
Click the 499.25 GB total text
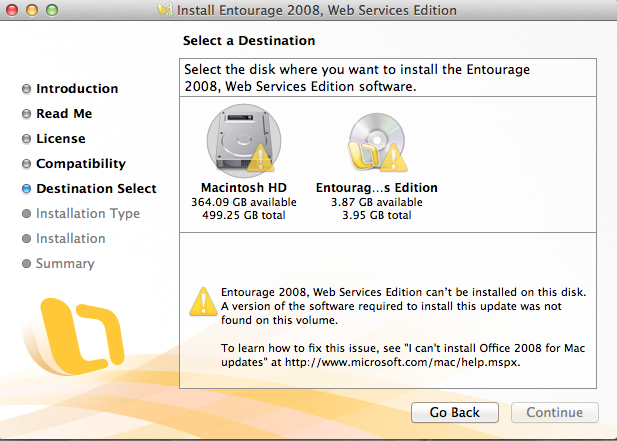pyautogui.click(x=244, y=215)
